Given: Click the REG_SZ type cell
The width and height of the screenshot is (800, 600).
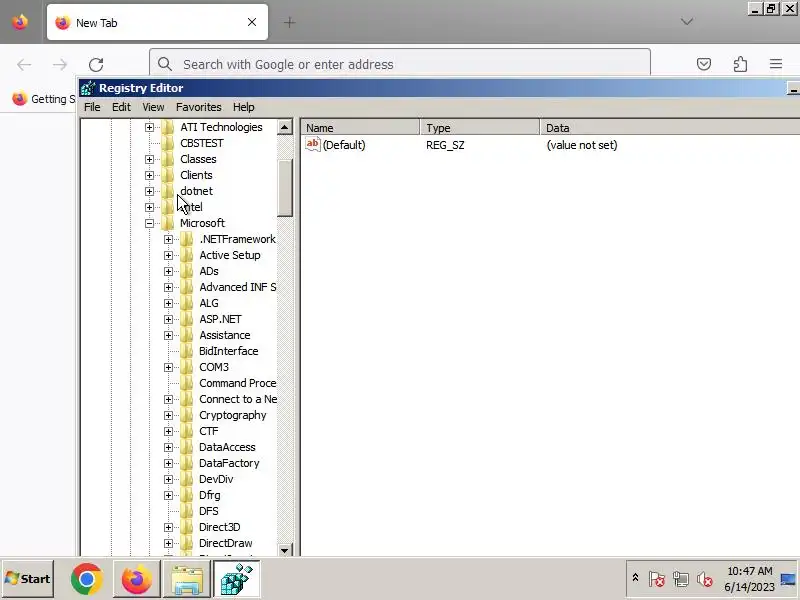Looking at the screenshot, I should (445, 145).
